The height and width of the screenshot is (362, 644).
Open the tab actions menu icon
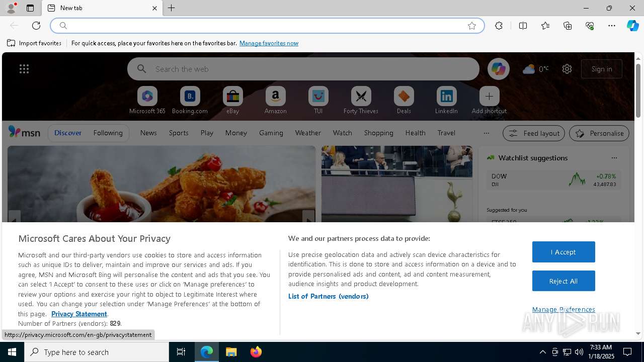30,8
